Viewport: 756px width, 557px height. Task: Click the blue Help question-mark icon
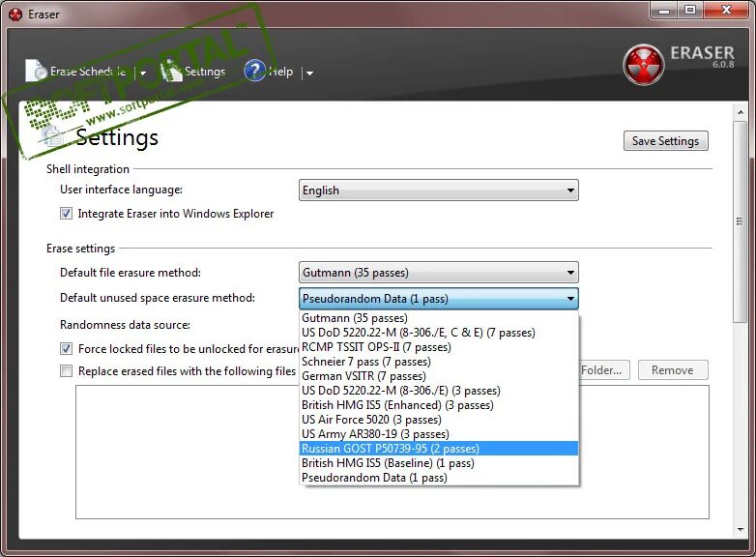[254, 71]
